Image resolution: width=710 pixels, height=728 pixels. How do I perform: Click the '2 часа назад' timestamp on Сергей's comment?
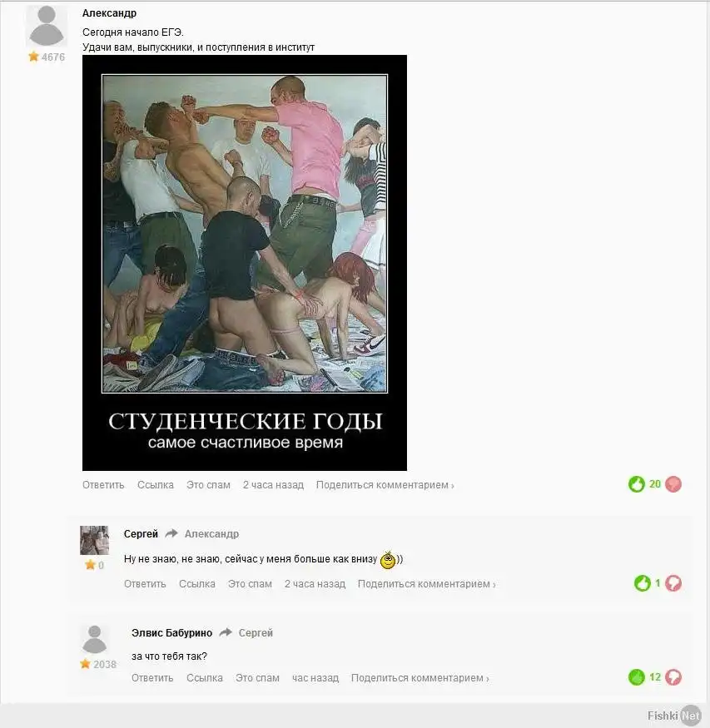click(315, 583)
